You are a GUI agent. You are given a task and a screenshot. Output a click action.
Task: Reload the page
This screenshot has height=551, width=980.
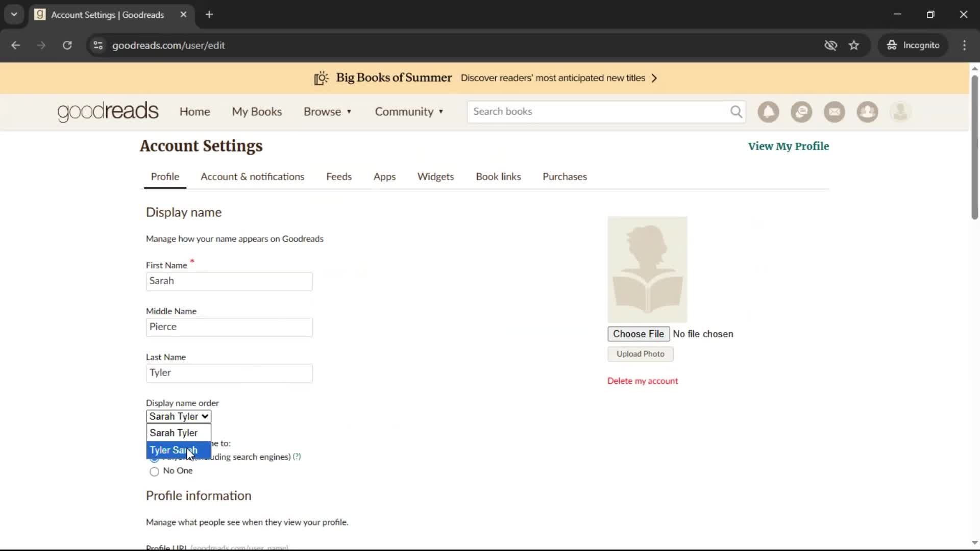pos(67,45)
